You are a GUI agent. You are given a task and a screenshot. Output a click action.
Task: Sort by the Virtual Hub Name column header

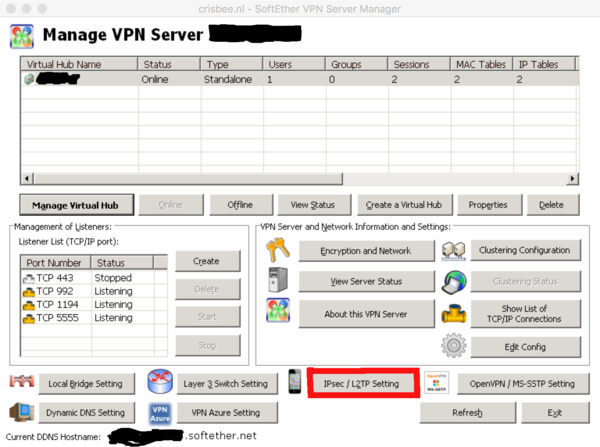click(x=79, y=64)
